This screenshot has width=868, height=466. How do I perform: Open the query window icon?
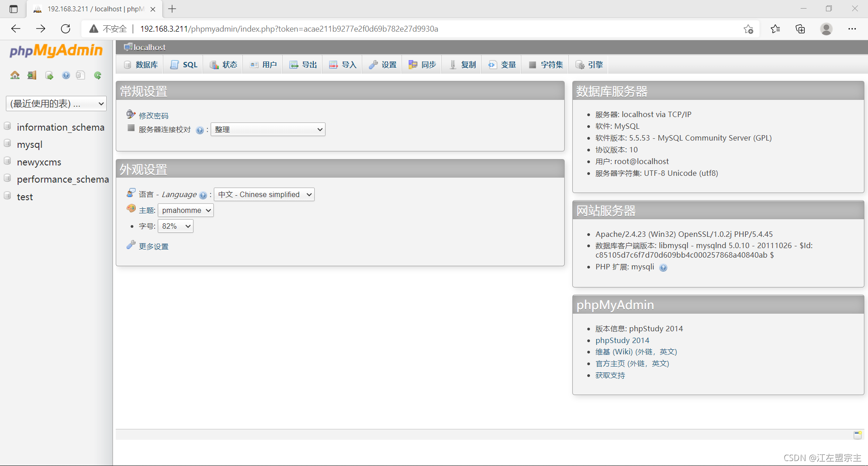coord(49,75)
